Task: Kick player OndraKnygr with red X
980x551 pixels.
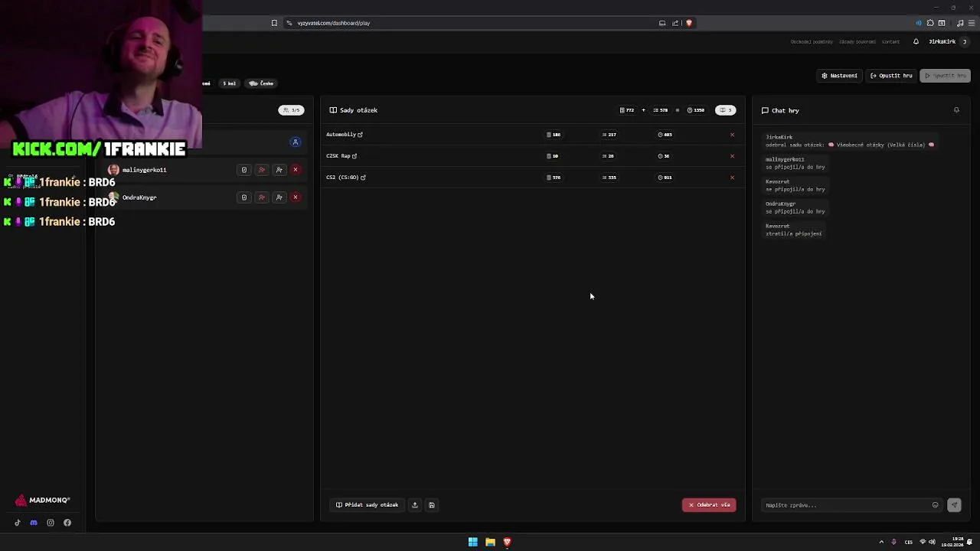Action: point(296,197)
